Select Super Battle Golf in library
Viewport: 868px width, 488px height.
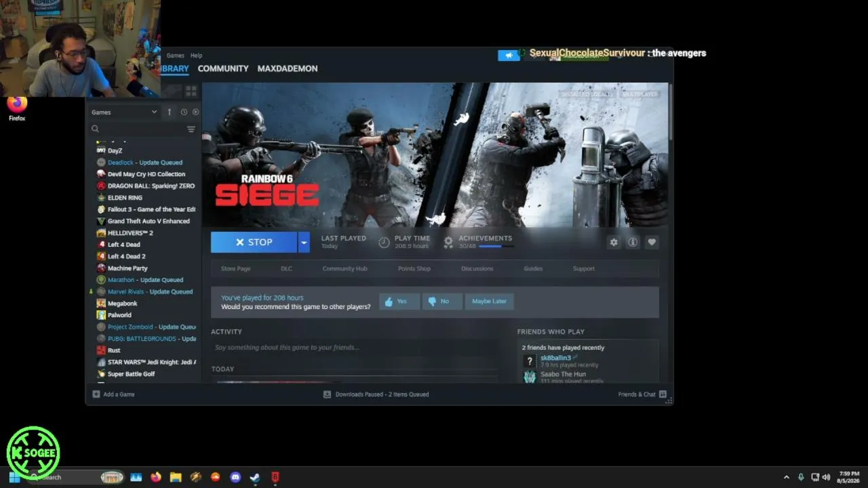click(x=131, y=374)
